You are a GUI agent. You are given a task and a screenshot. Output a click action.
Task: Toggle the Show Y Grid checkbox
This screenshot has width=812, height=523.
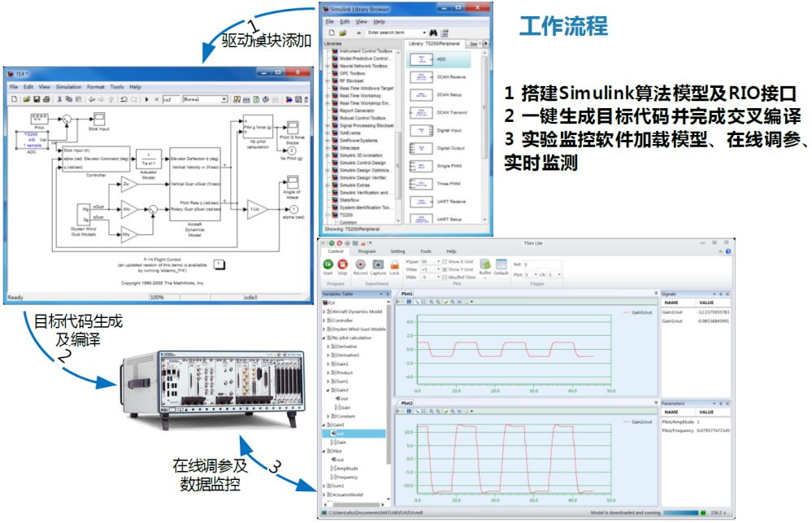(x=444, y=269)
